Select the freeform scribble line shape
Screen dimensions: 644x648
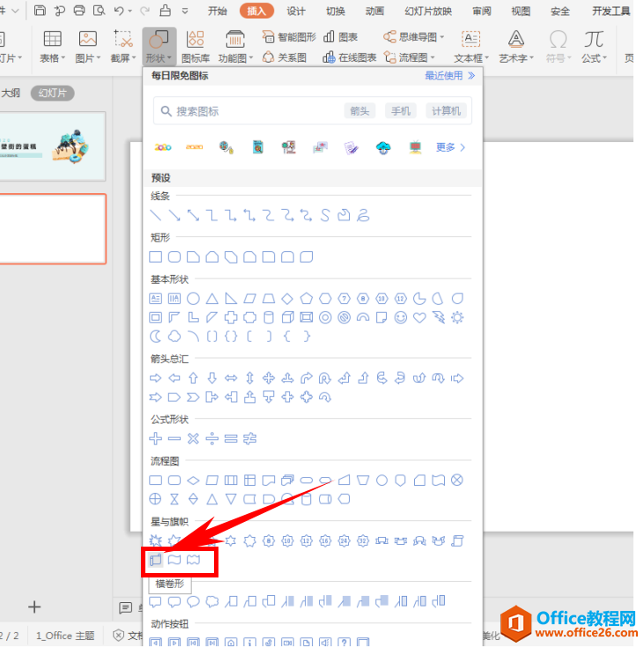coord(363,215)
